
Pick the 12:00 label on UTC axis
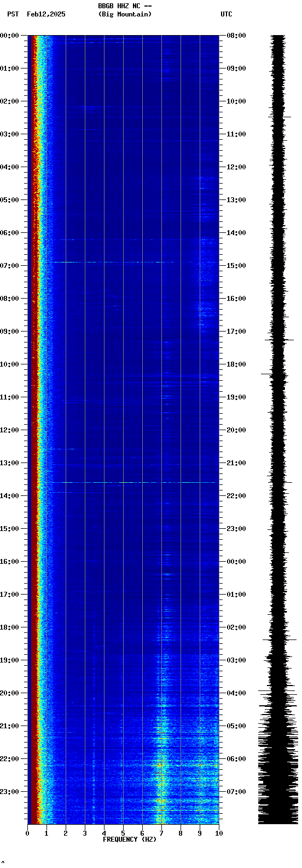236,167
